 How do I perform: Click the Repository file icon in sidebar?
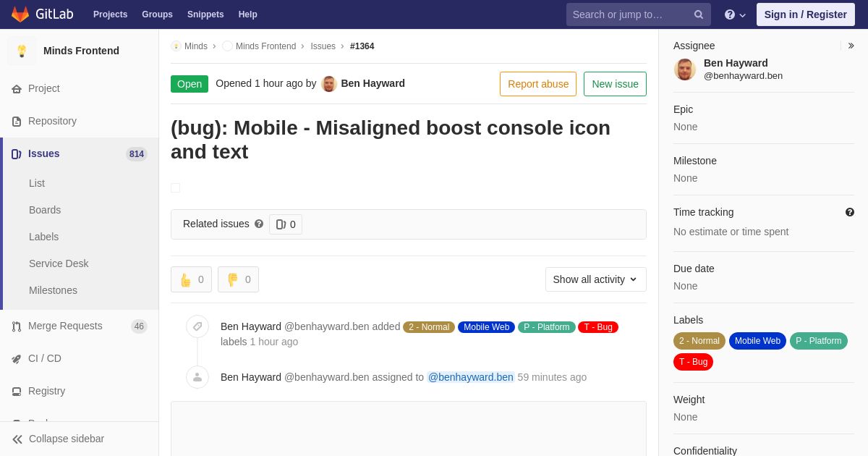(x=17, y=122)
